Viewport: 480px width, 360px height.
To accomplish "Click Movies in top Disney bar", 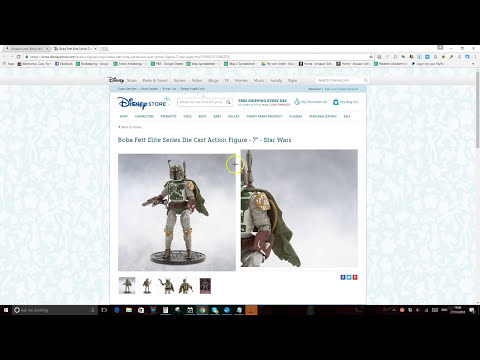I will 241,80.
